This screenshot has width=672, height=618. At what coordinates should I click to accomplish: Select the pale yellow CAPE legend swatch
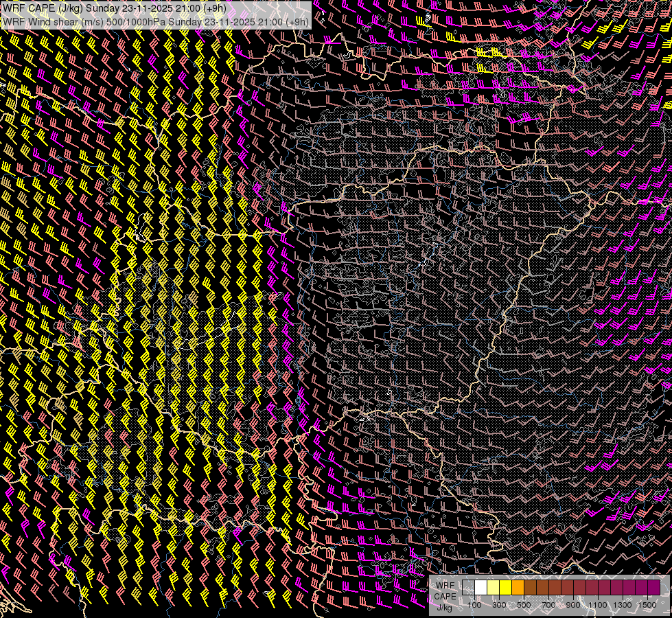pos(493,588)
